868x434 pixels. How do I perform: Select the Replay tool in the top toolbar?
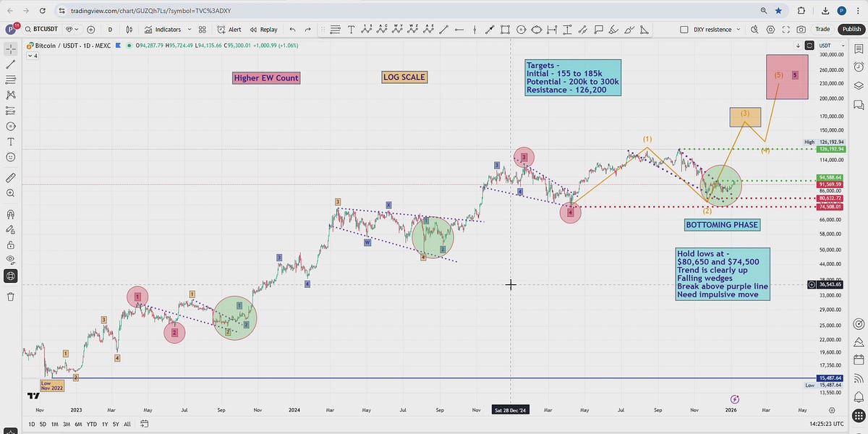[x=265, y=30]
